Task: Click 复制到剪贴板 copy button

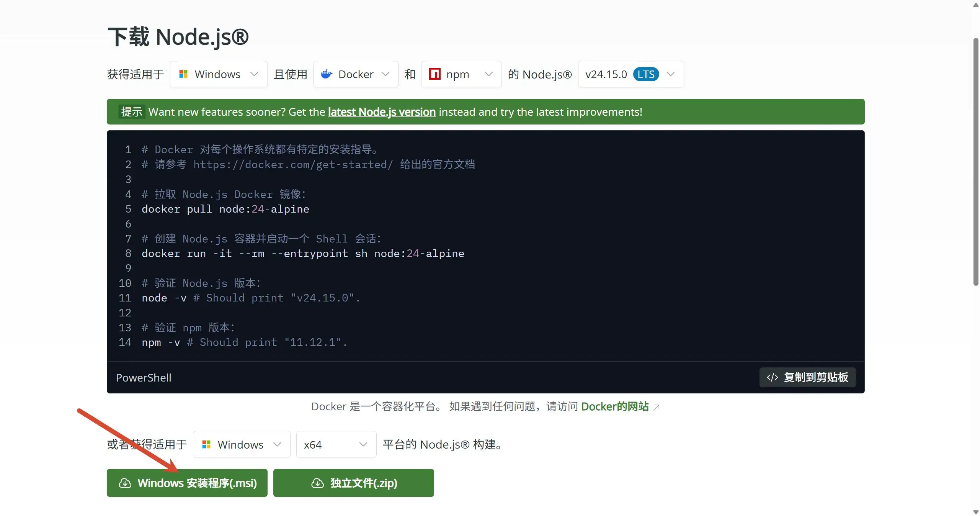Action: click(808, 377)
